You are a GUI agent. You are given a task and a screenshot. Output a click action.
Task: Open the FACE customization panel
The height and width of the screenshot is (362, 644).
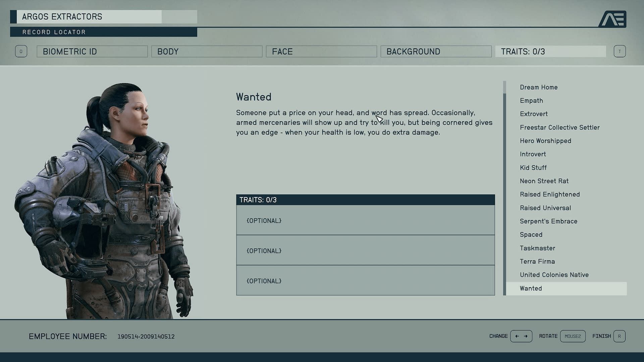pos(322,51)
